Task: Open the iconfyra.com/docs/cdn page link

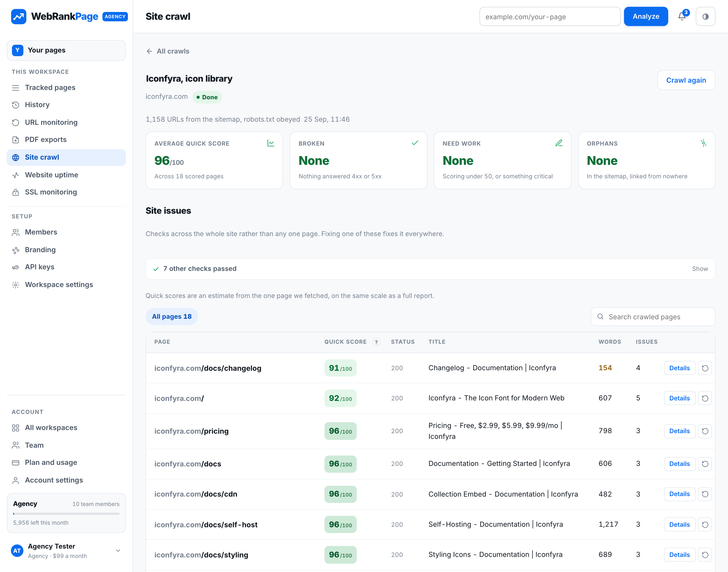Action: [x=196, y=494]
